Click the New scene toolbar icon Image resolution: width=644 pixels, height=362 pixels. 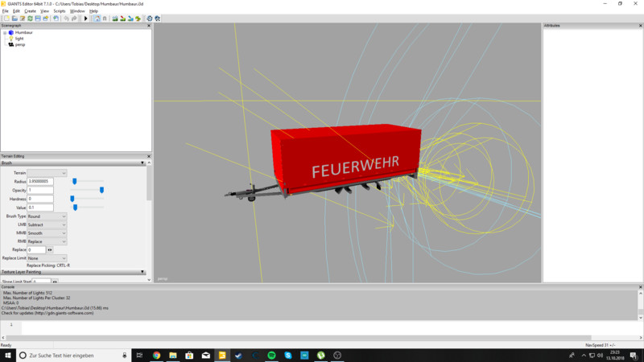pyautogui.click(x=6, y=18)
